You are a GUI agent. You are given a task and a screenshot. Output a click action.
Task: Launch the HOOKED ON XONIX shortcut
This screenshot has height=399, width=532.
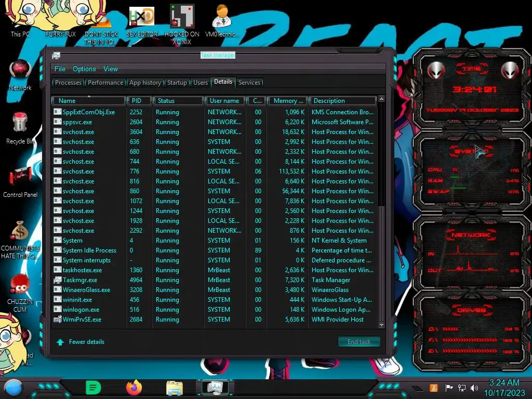click(182, 24)
